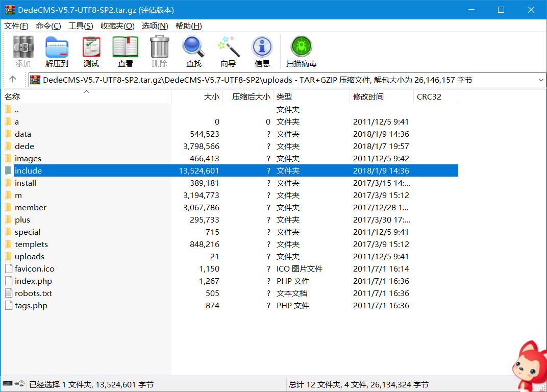
Task: Sort by Modified Time (修改时间) column header
Action: point(382,96)
